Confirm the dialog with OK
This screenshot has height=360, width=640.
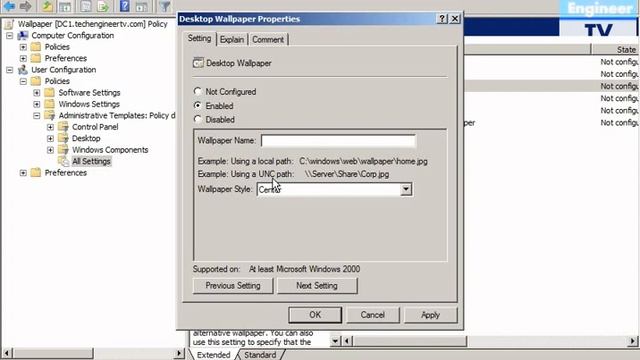315,315
